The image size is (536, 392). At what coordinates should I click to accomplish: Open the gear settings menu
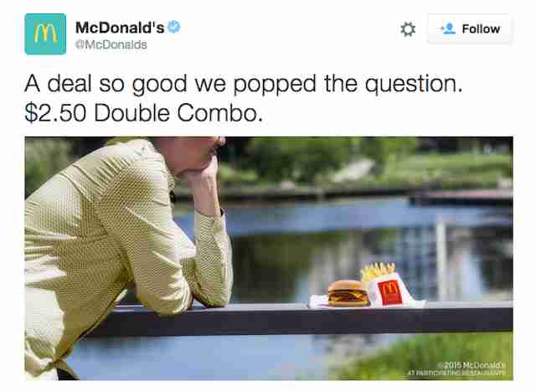pos(408,29)
